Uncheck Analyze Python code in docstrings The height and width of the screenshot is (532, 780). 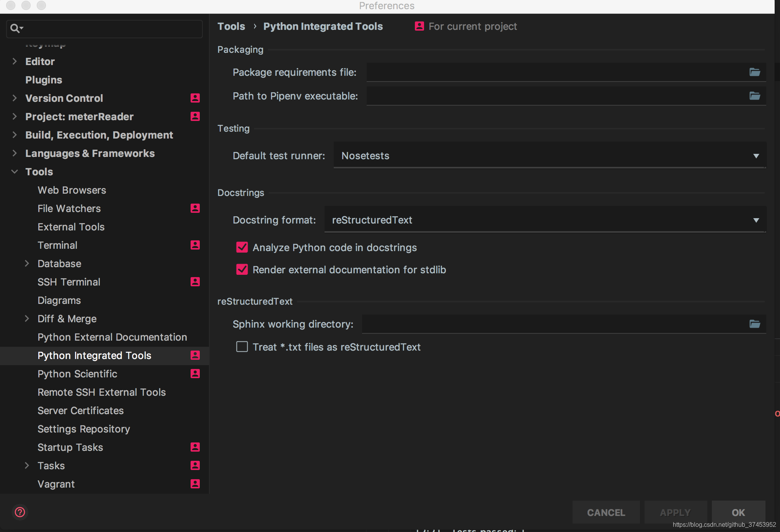(x=242, y=248)
